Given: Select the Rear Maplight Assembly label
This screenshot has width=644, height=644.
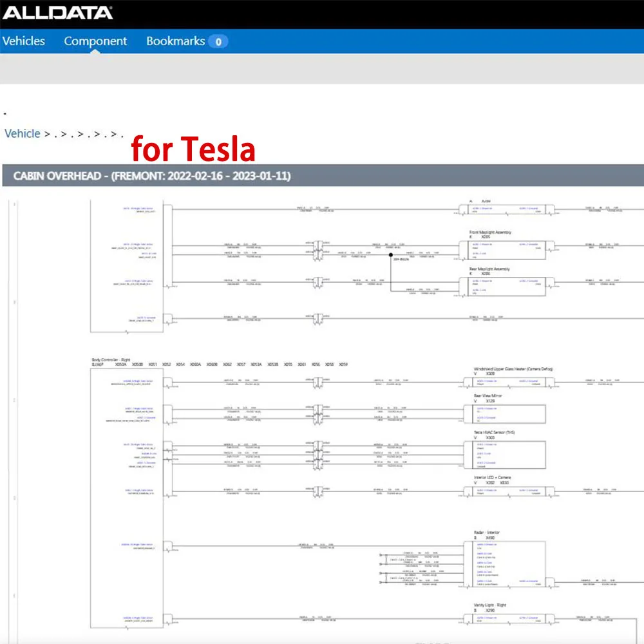Looking at the screenshot, I should click(489, 269).
